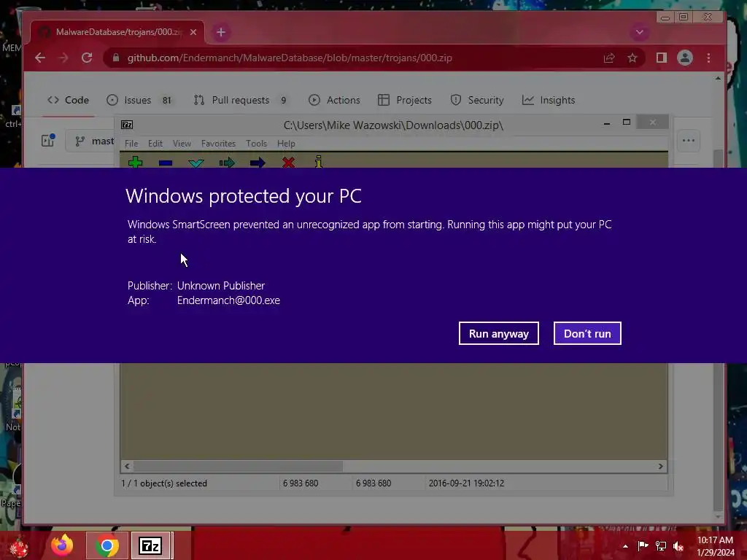
Task: Open GitHub Projects tab
Action: 404,100
